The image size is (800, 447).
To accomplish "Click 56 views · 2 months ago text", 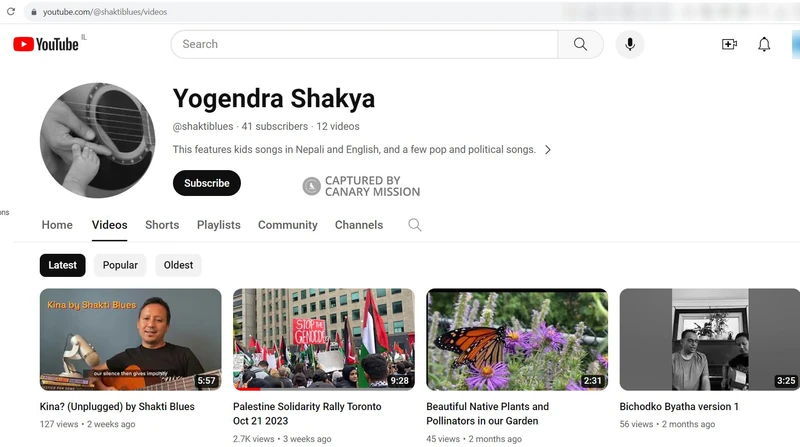I will 667,424.
